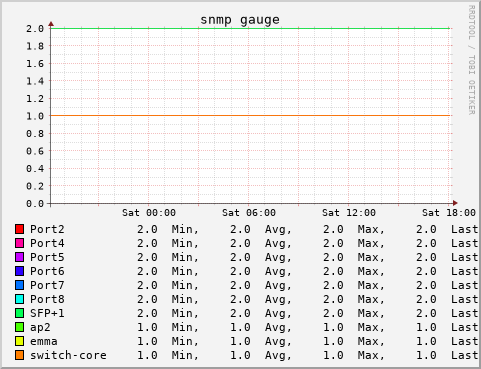Select the purple Port5 legend swatch
This screenshot has width=481, height=369.
19,257
